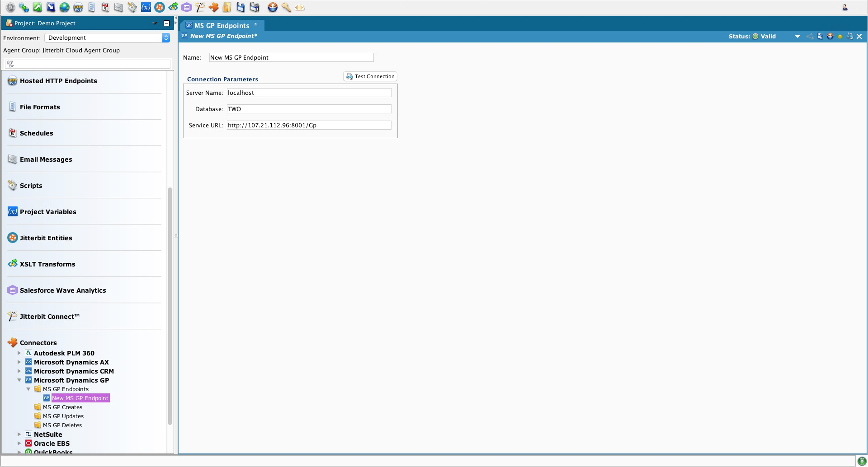Open the Hosted HTTP Endpoints section
Viewport: 868px width, 467px height.
pos(58,81)
